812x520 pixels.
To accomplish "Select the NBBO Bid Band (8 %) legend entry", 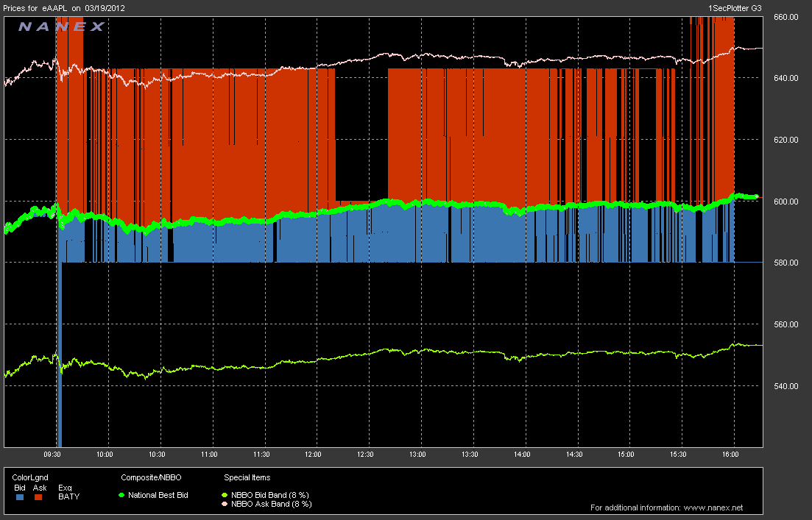I will point(269,495).
